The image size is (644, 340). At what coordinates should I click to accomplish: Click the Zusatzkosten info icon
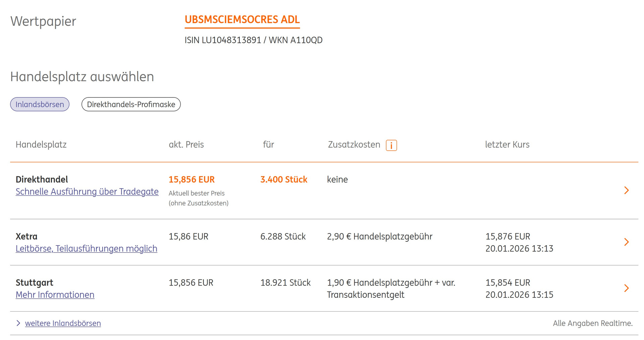[391, 145]
